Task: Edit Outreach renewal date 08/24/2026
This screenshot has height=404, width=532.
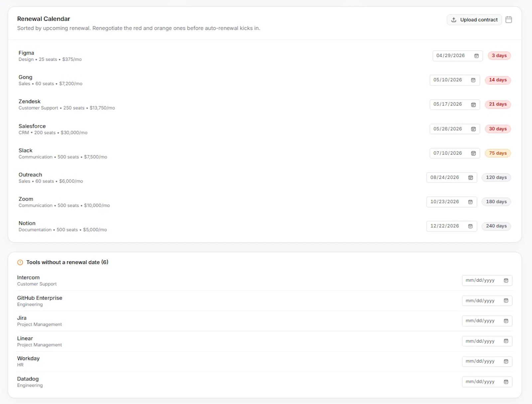Action: tap(452, 178)
